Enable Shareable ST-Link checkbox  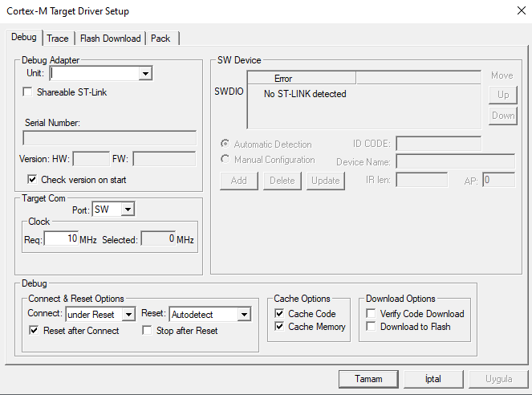(27, 92)
